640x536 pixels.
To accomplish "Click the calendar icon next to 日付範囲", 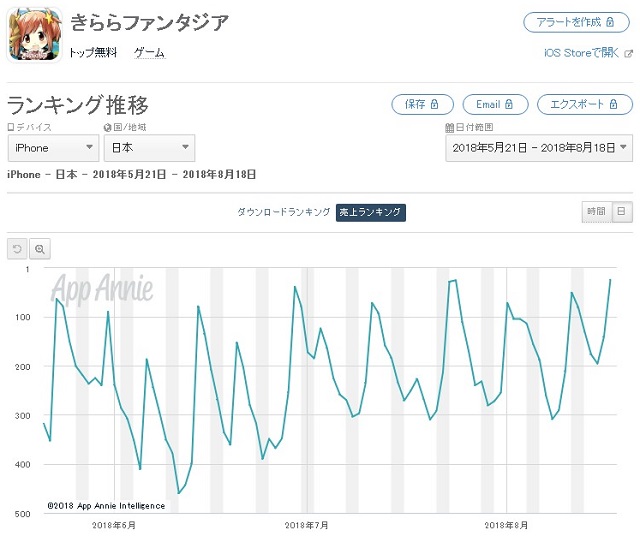I will click(x=449, y=128).
